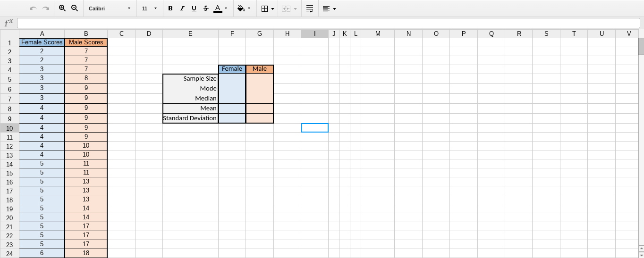The height and width of the screenshot is (258, 644).
Task: Click the Female Scores header cell
Action: point(42,42)
